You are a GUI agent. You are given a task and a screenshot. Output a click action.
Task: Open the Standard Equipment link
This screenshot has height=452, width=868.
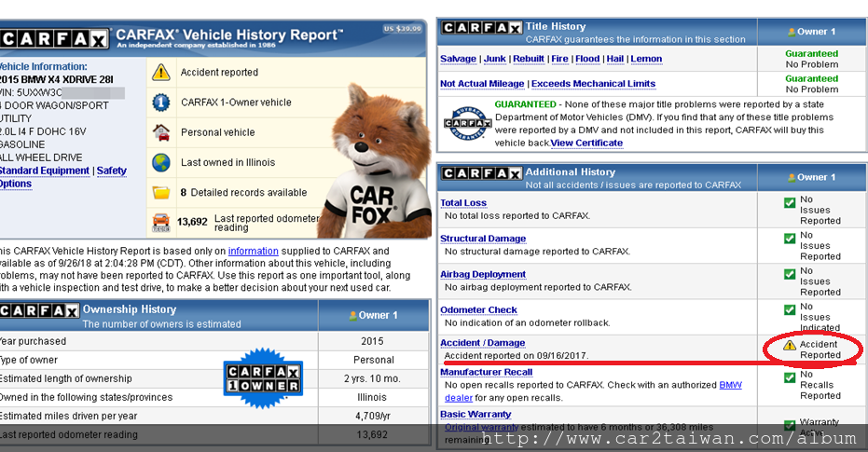(x=45, y=171)
